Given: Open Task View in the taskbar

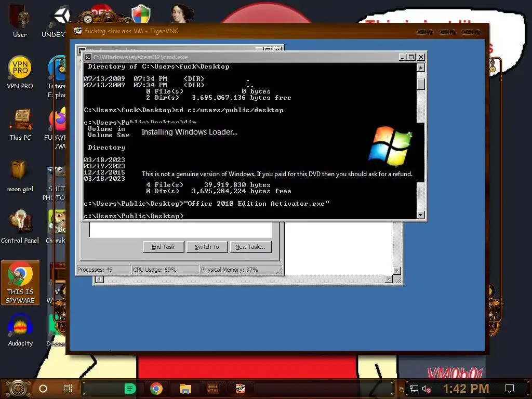Looking at the screenshot, I should click(68, 389).
